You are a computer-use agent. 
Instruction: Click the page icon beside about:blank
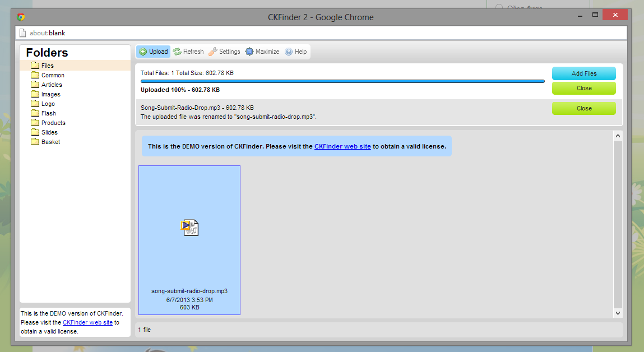click(22, 33)
